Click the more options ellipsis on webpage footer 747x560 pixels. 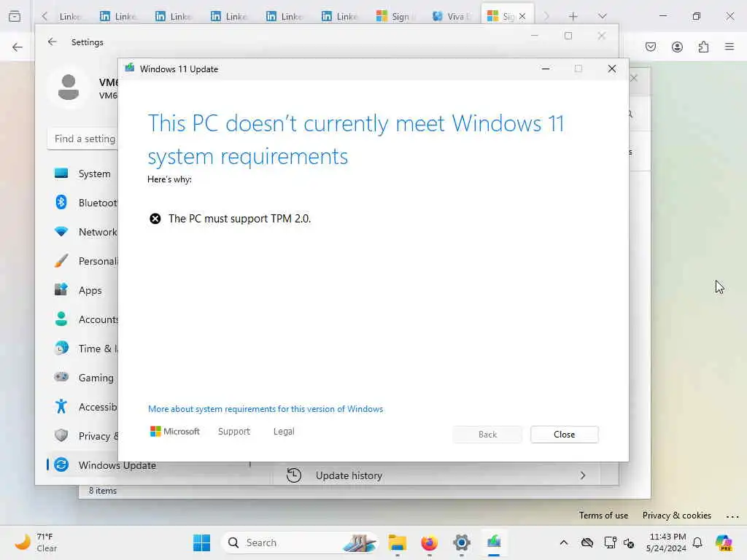[x=732, y=516]
